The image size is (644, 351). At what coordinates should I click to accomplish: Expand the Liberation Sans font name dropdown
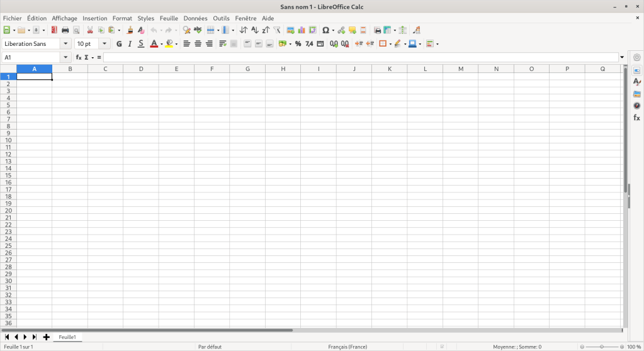(x=65, y=43)
